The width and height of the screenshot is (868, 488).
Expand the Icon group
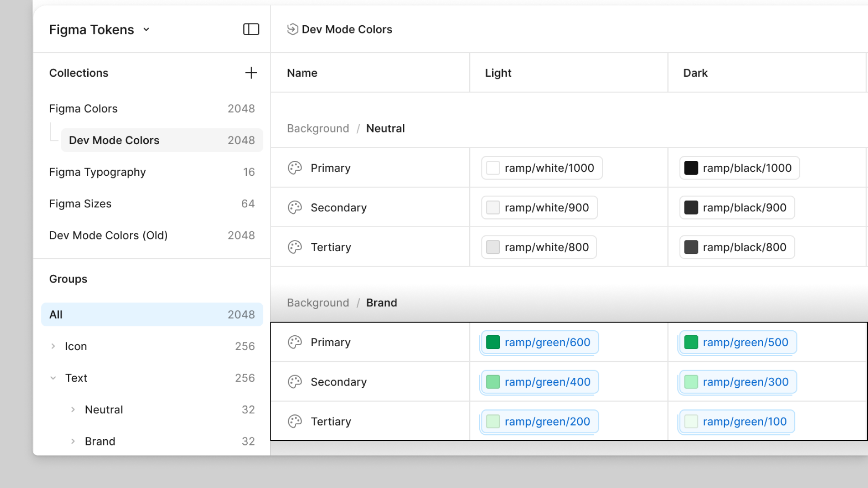click(x=53, y=347)
